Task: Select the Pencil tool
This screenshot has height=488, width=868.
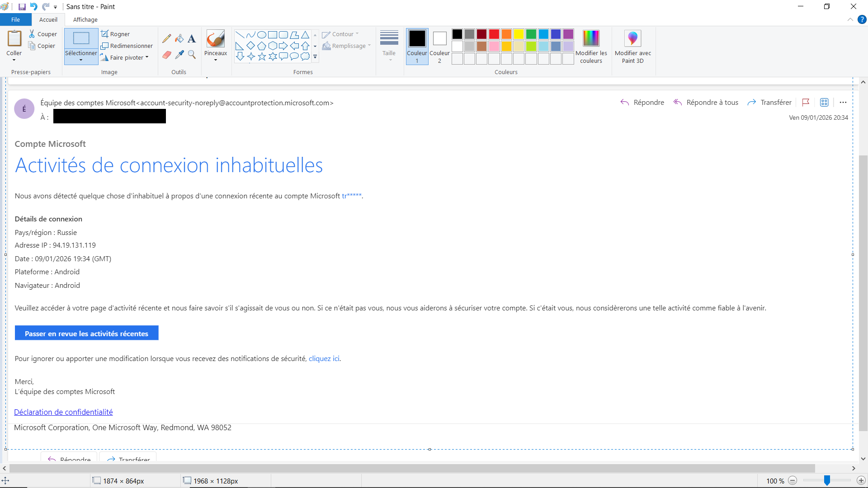Action: click(x=167, y=38)
